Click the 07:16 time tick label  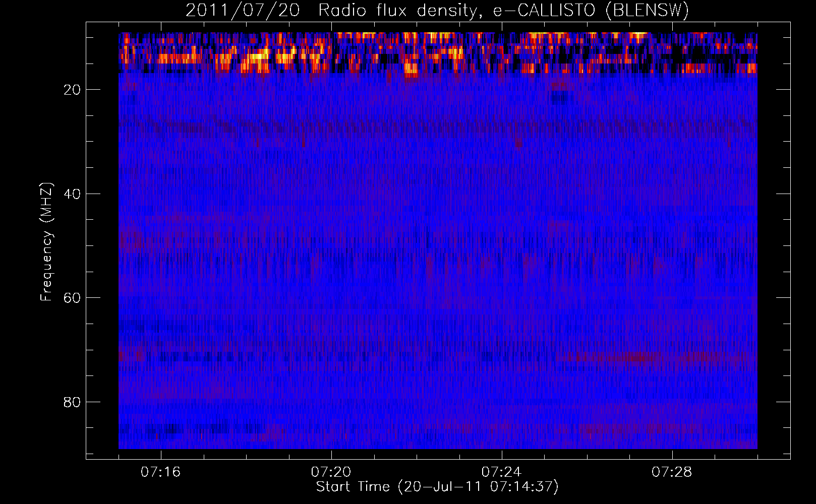pos(160,472)
